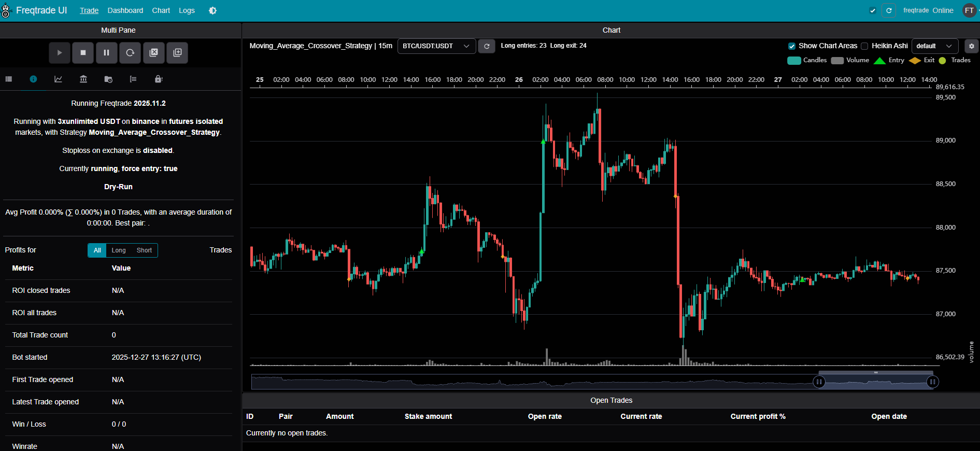This screenshot has width=980, height=451.
Task: Select the Long profits filter button
Action: [x=119, y=250]
